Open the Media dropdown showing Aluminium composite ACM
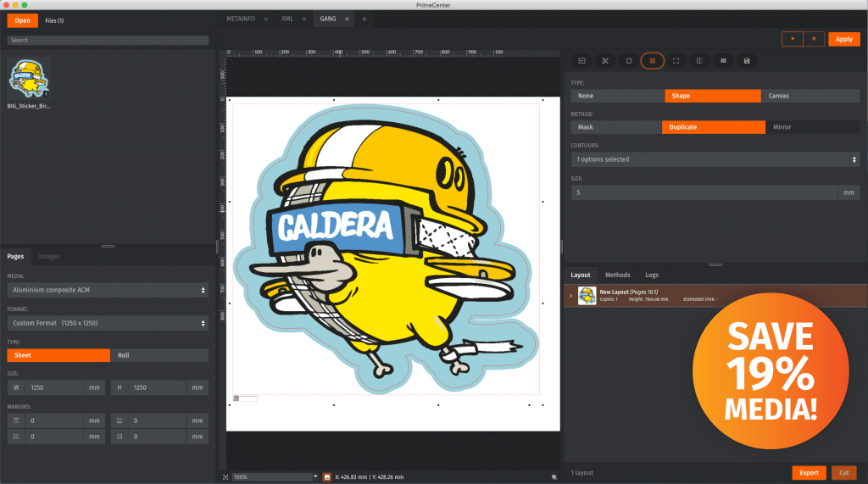868x484 pixels. click(108, 290)
